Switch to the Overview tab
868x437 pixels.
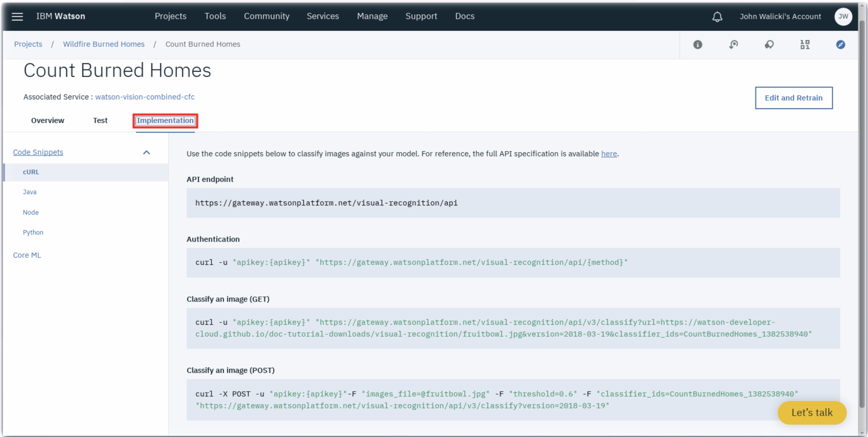pyautogui.click(x=48, y=120)
